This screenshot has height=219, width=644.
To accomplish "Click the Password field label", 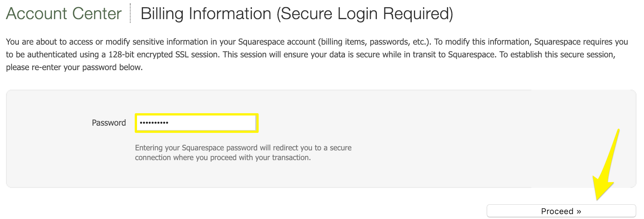I will click(x=109, y=123).
